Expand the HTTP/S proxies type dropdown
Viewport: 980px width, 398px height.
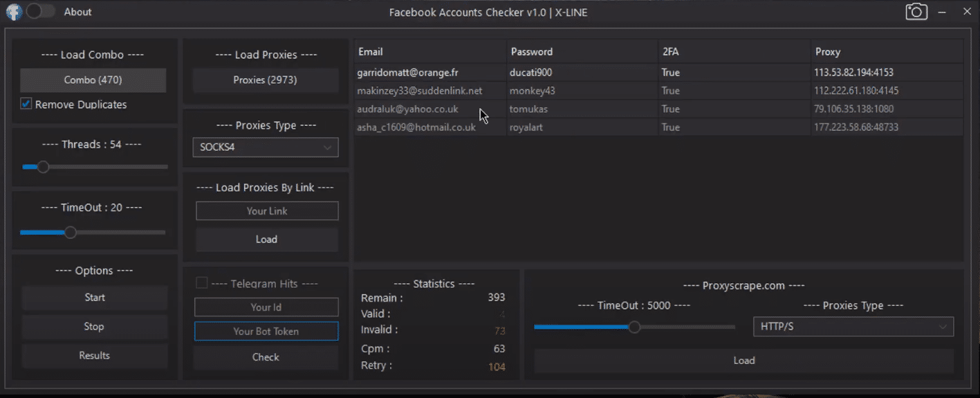[x=853, y=327]
